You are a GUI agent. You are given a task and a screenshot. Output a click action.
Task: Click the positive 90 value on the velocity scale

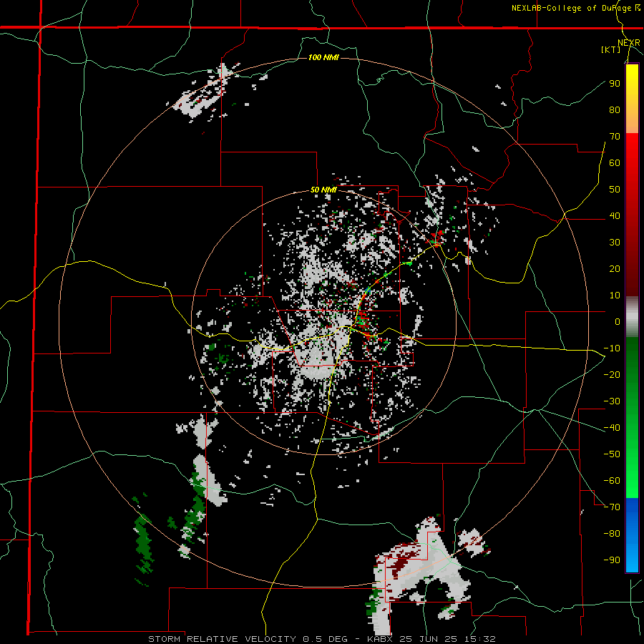(615, 84)
